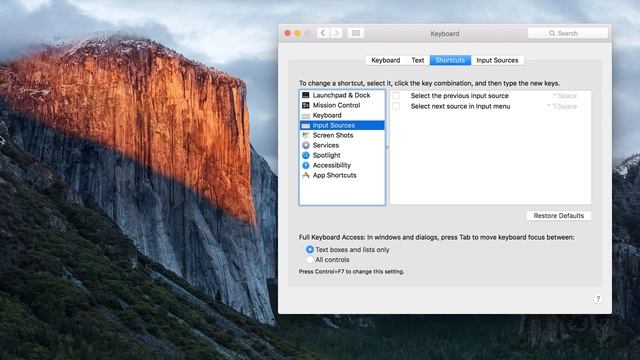Select Services row text
Image resolution: width=640 pixels, height=360 pixels.
coord(326,145)
